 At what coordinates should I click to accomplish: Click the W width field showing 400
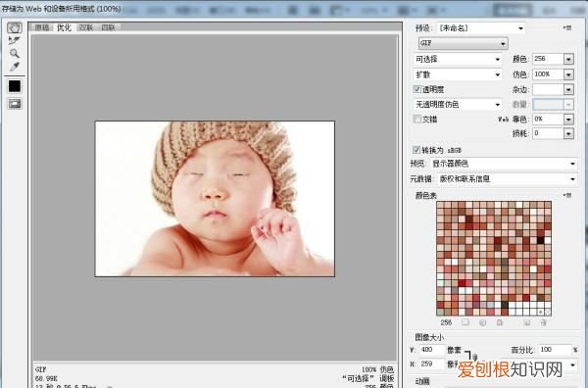click(x=431, y=350)
